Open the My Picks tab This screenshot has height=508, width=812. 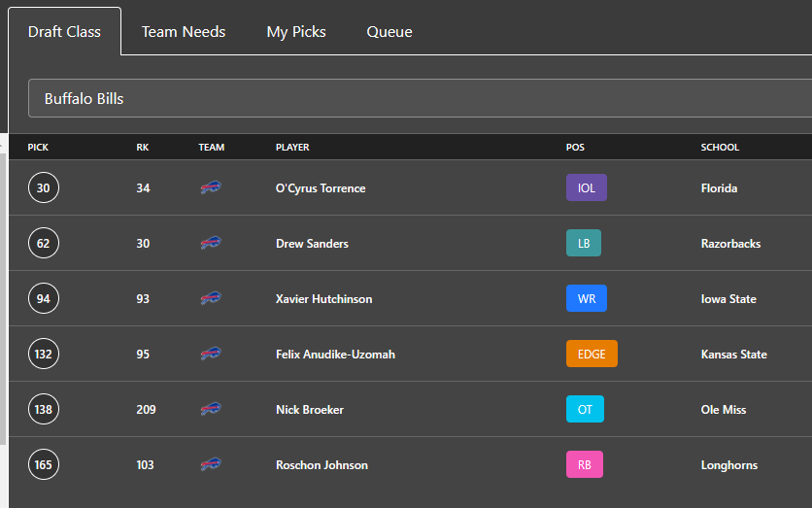point(296,32)
